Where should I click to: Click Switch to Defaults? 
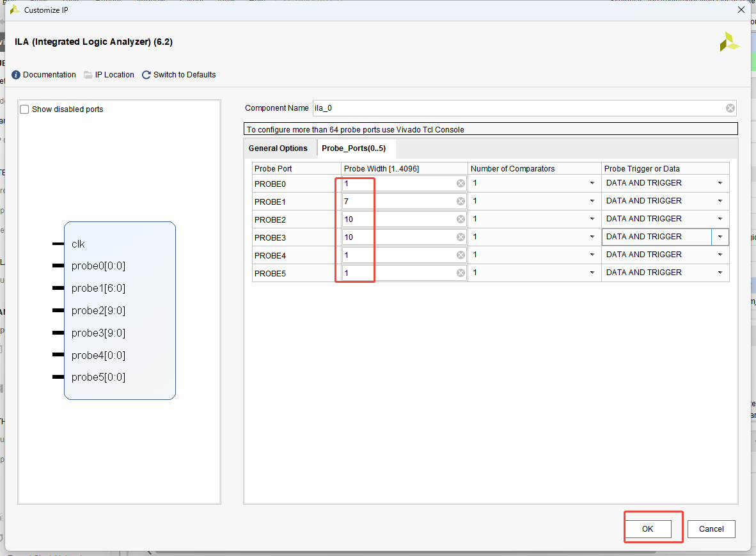184,75
